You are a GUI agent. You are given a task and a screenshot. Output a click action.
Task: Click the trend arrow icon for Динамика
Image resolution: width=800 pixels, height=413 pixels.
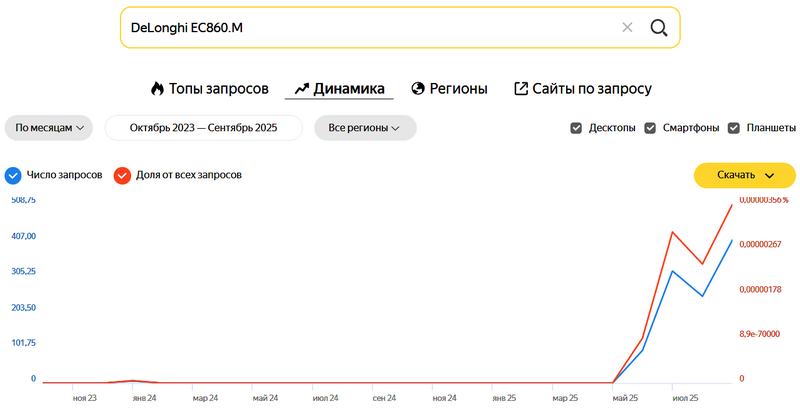(300, 89)
